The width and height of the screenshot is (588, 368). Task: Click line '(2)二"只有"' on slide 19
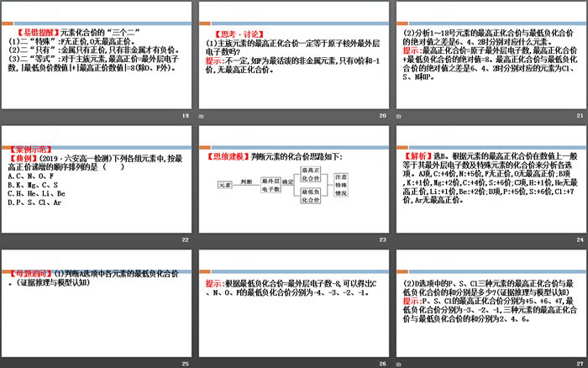coord(94,50)
